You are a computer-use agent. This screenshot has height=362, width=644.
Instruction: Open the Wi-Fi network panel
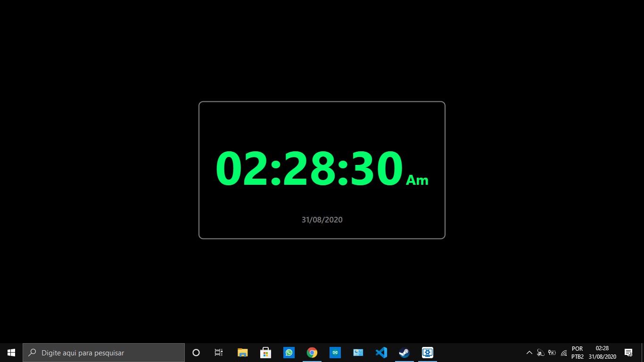tap(564, 352)
